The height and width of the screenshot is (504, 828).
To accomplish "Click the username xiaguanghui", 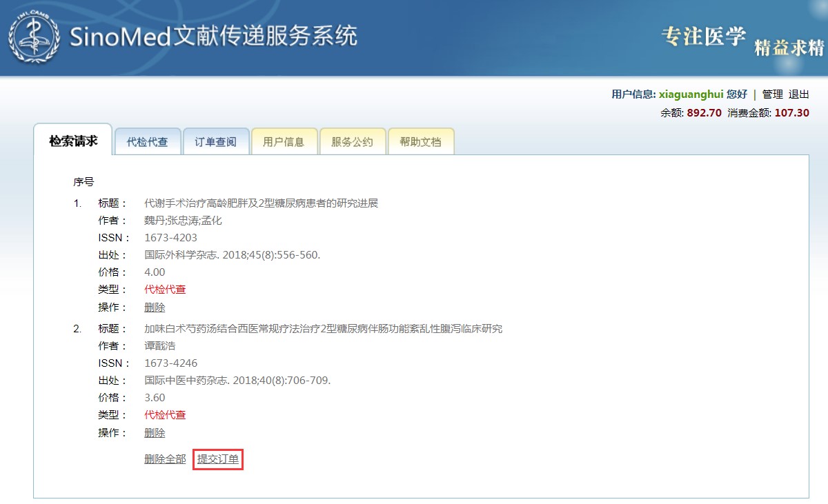I will pos(691,94).
